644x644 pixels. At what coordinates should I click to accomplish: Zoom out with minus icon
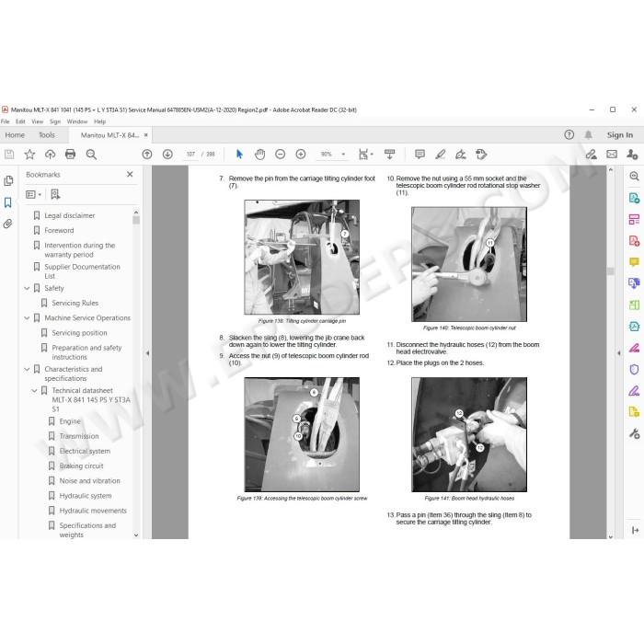[280, 155]
